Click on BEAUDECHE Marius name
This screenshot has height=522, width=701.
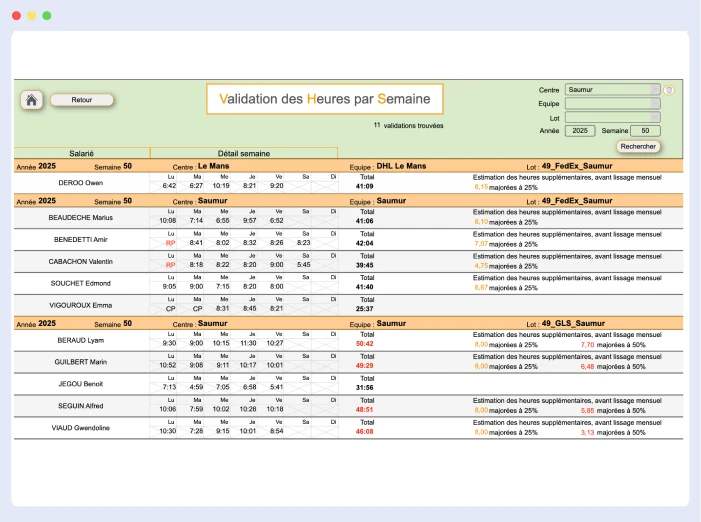(x=82, y=217)
